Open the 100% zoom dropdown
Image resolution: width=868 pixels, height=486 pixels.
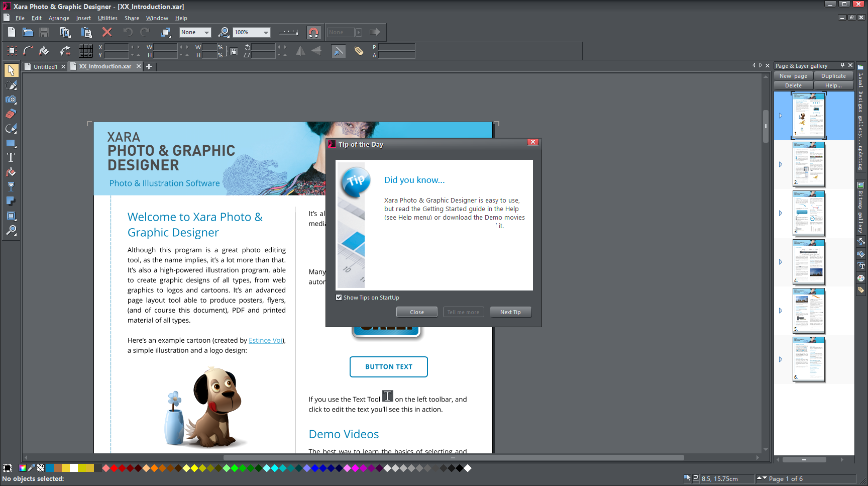[252, 32]
